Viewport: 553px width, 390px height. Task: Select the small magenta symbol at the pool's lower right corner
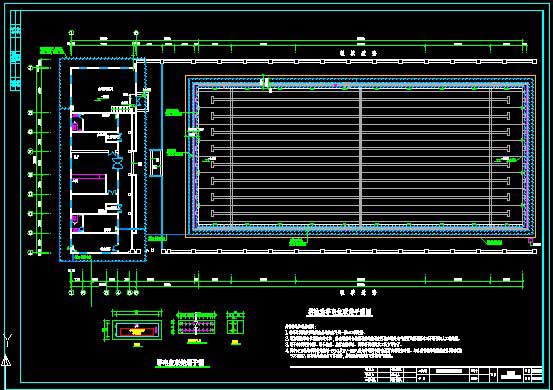[x=530, y=241]
